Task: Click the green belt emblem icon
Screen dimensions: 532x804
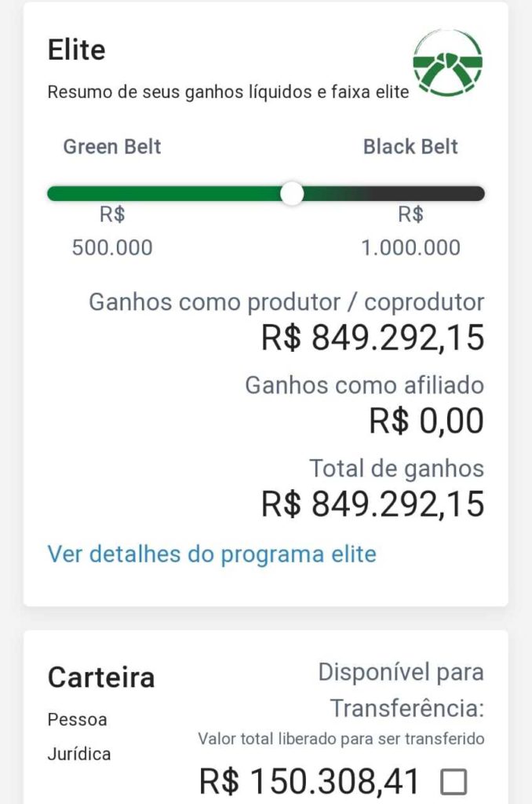Action: [x=447, y=63]
